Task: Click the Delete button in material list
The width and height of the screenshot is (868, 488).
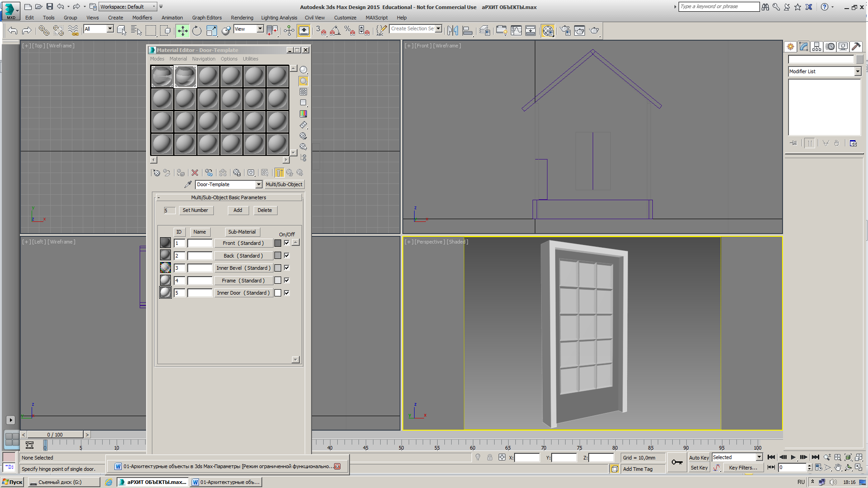Action: 264,210
